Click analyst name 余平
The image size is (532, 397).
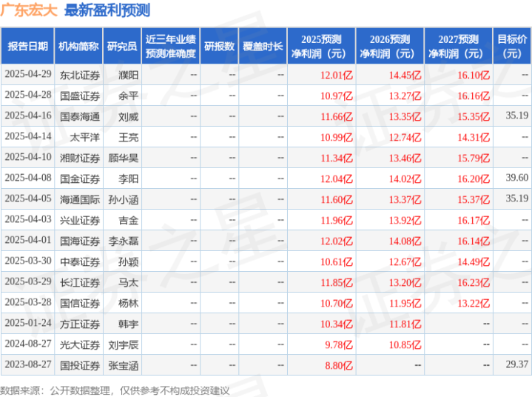129,96
